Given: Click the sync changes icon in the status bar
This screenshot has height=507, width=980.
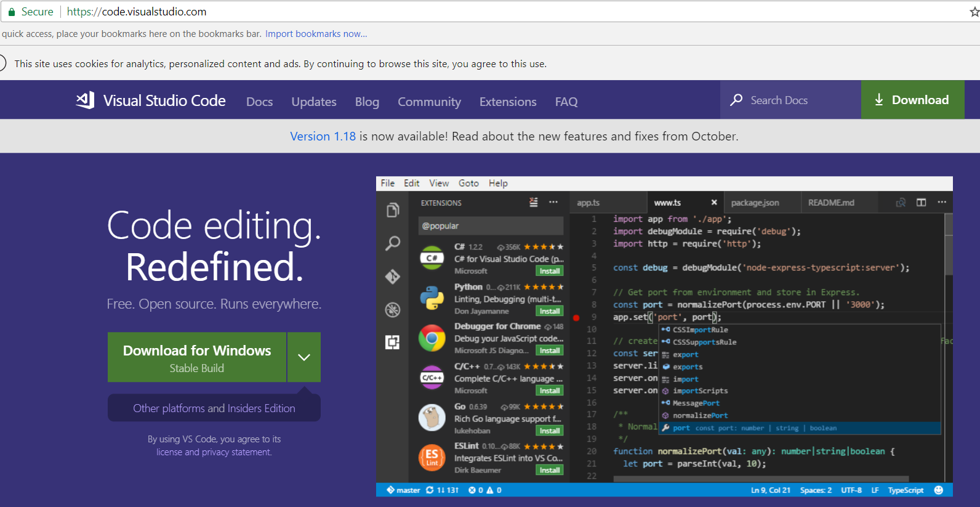Looking at the screenshot, I should coord(430,490).
